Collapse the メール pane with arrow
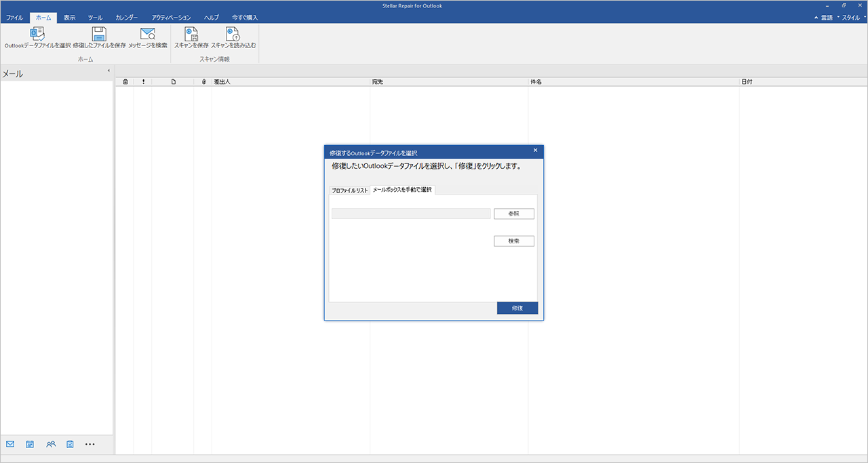This screenshot has height=463, width=868. point(108,71)
